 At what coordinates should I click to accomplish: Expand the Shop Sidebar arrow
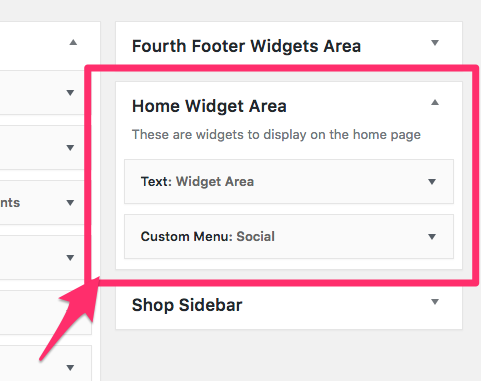point(435,302)
